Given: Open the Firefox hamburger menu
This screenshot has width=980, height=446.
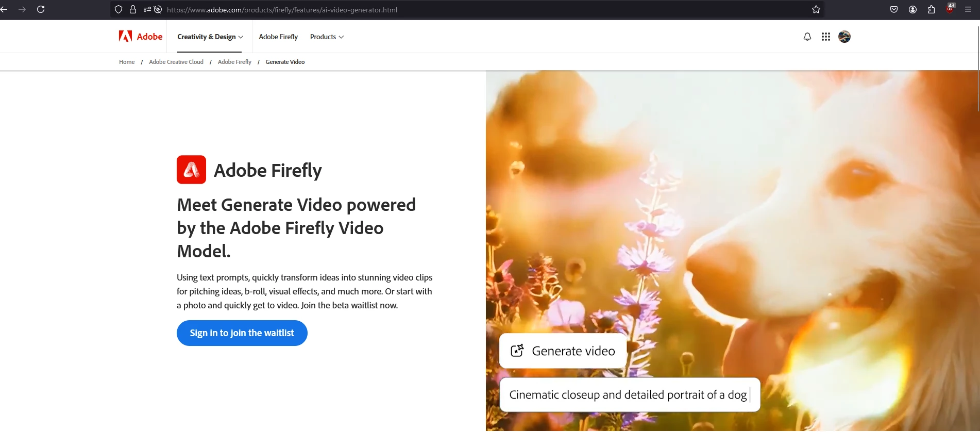Looking at the screenshot, I should (x=968, y=9).
